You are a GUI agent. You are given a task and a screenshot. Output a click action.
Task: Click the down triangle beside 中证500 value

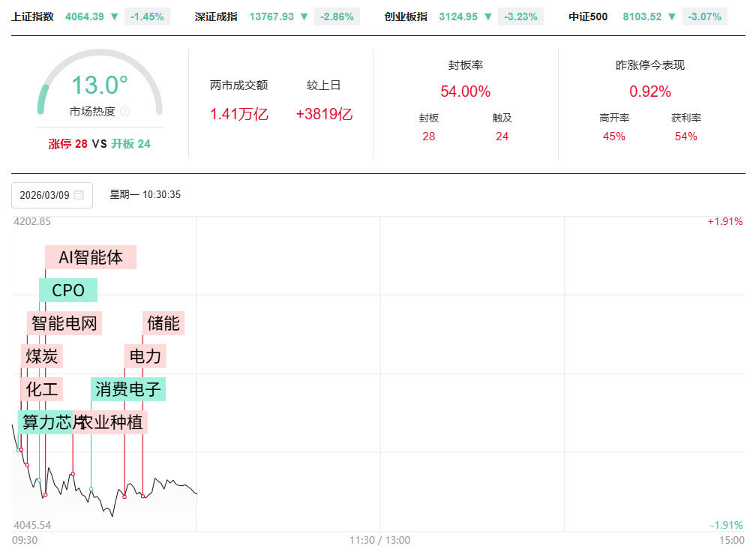coord(672,16)
